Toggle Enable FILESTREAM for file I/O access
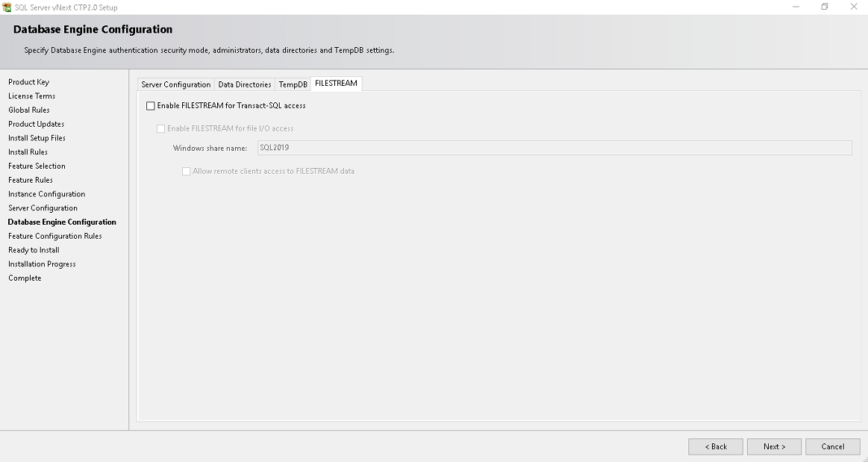Screen dimensions: 868x462 (161, 129)
